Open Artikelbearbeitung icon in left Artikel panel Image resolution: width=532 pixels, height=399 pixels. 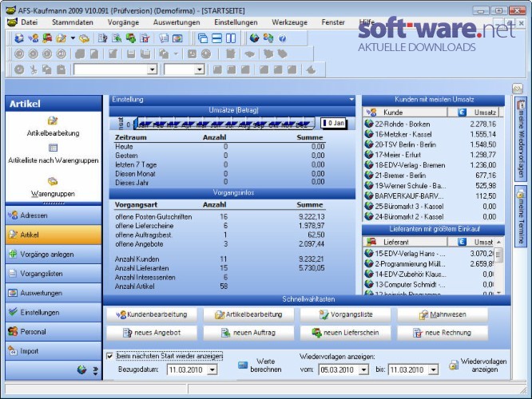53,120
